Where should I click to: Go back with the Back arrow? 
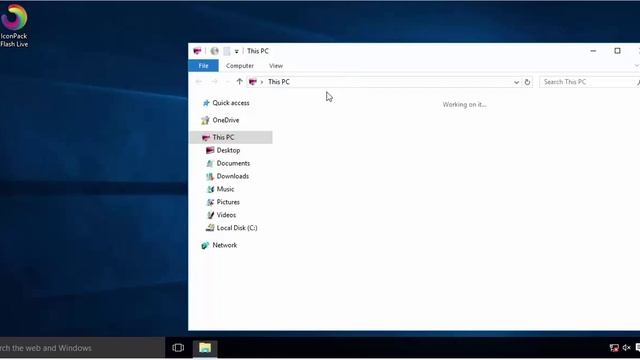pos(199,82)
